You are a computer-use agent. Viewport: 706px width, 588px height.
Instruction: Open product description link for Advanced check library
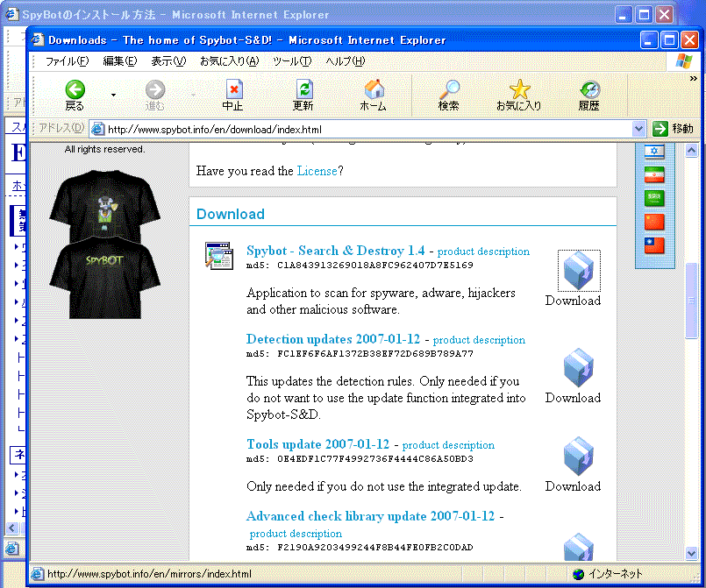click(x=296, y=534)
